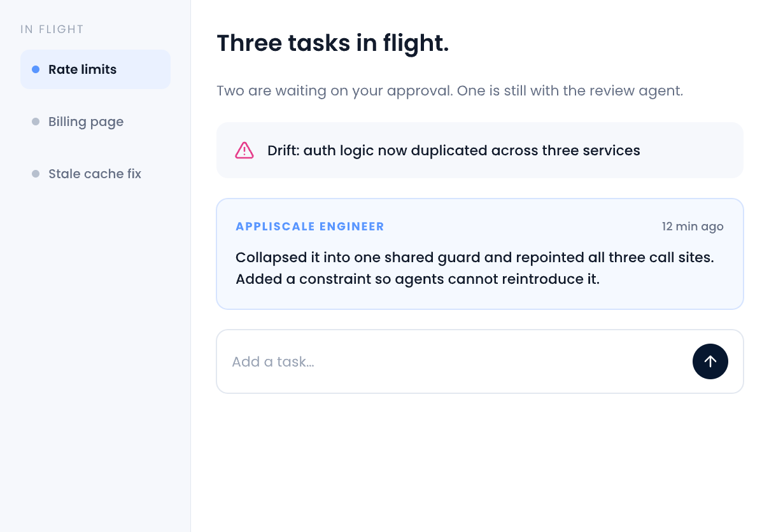The width and height of the screenshot is (769, 532).
Task: Click the Three tasks in flight heading
Action: pos(333,43)
